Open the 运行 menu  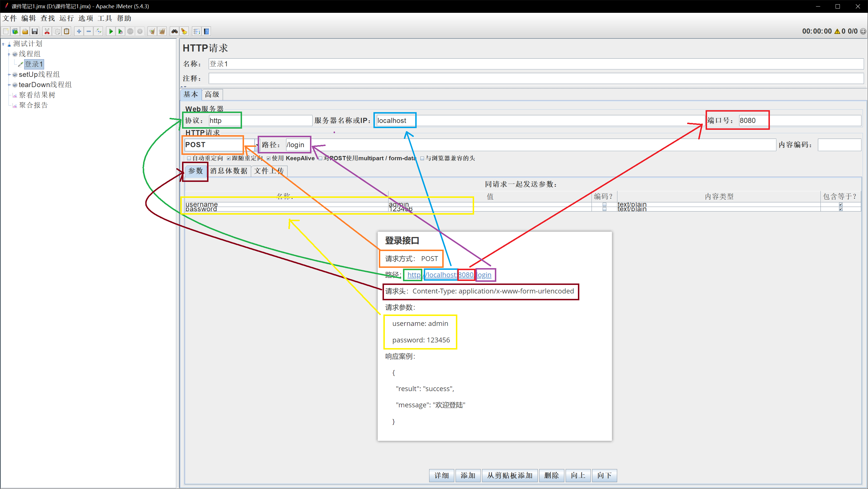[x=66, y=18]
